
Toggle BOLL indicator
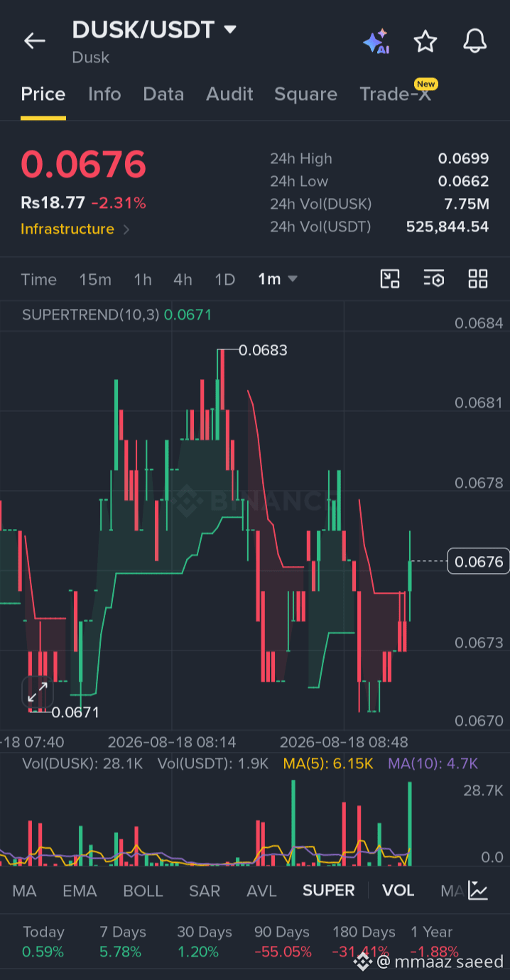[143, 891]
